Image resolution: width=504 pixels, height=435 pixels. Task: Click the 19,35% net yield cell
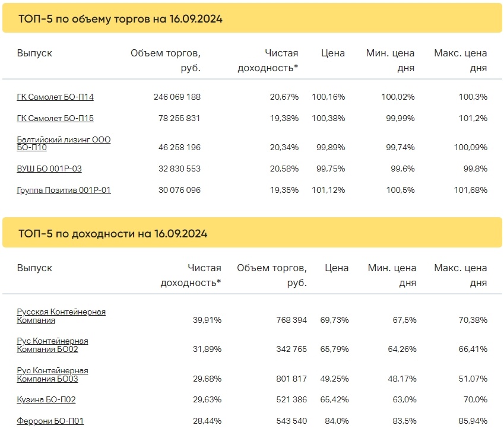(284, 190)
